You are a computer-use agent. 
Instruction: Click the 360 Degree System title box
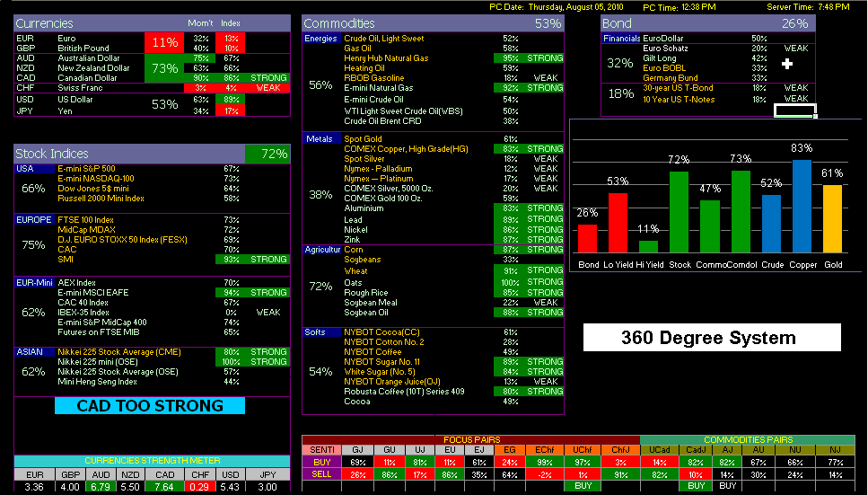pyautogui.click(x=712, y=338)
